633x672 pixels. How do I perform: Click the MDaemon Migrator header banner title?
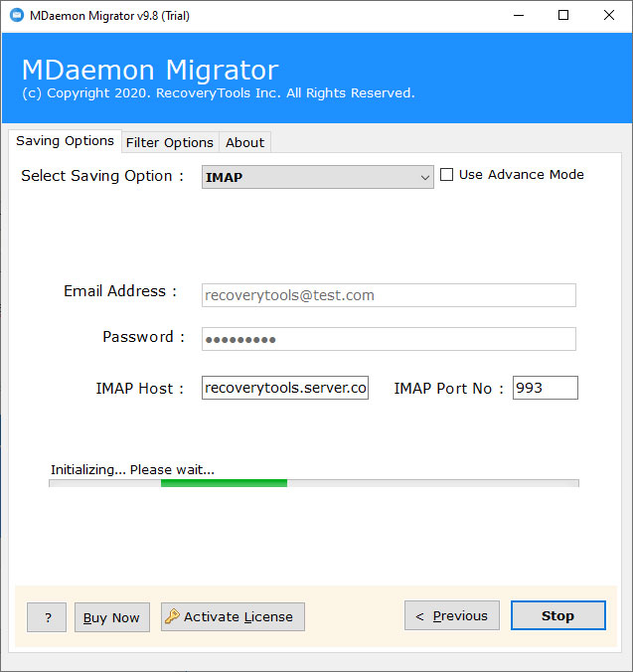click(150, 71)
